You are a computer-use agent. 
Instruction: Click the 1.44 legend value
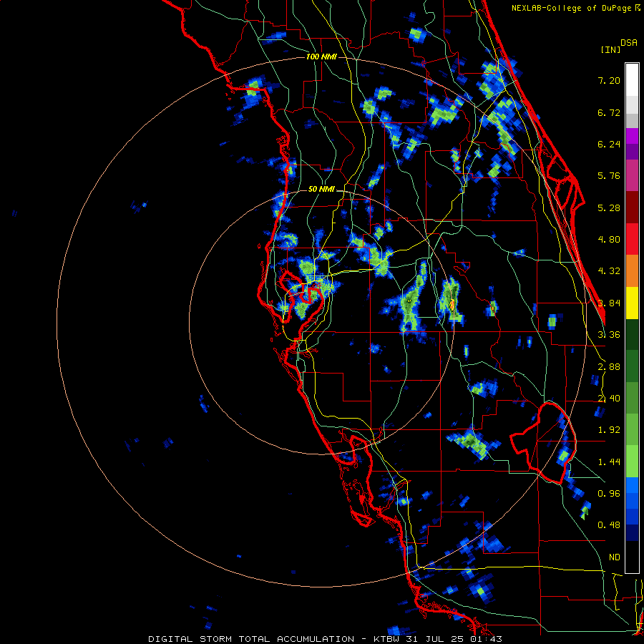click(609, 462)
